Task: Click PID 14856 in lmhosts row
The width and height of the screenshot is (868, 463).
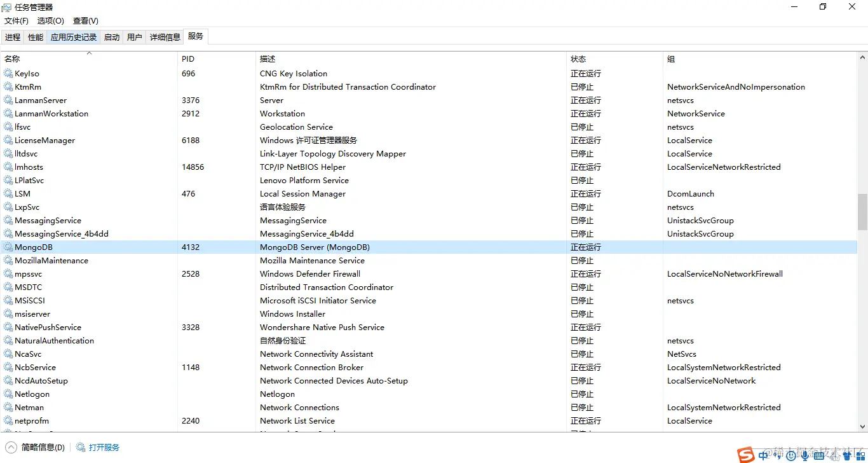Action: (193, 167)
